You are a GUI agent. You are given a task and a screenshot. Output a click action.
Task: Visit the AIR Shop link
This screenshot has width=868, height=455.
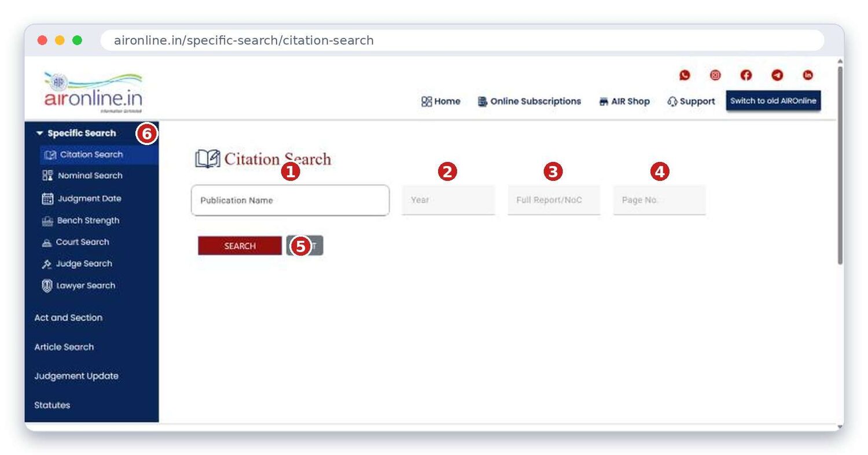click(x=624, y=101)
